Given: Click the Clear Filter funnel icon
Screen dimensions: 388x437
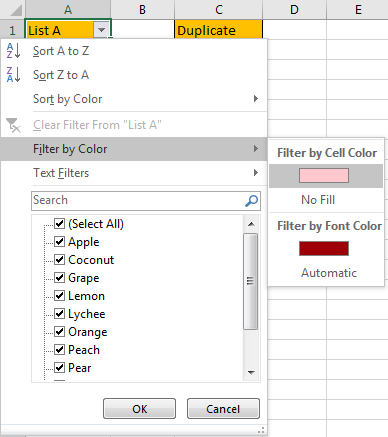Looking at the screenshot, I should 13,125.
